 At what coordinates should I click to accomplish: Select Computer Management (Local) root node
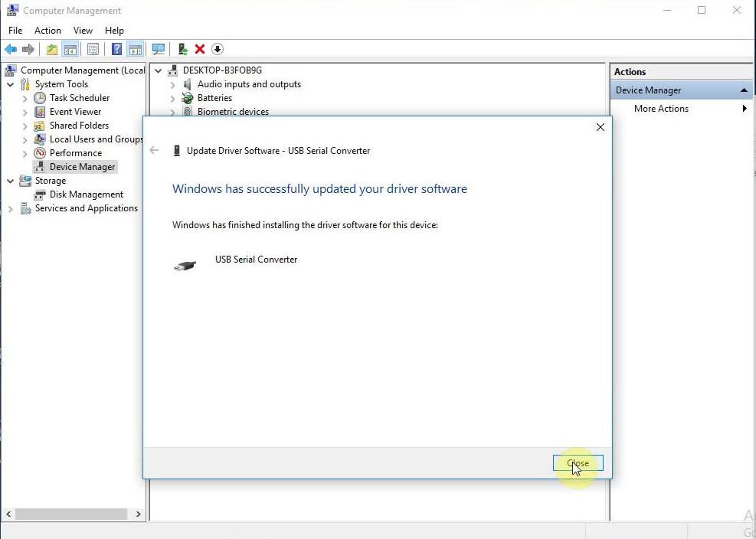(83, 70)
